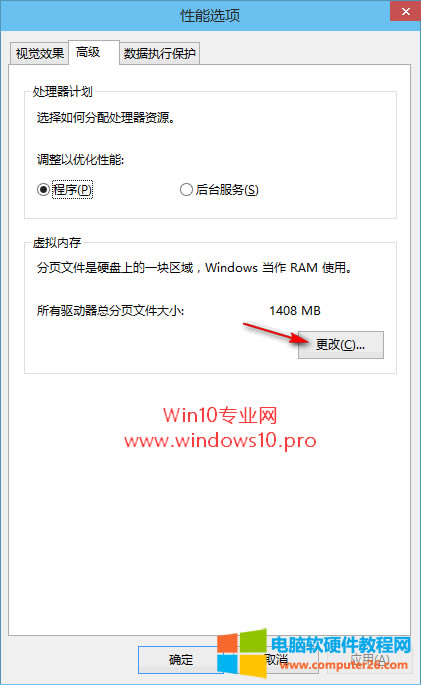Viewport: 421px width, 685px height.
Task: Click the www.windows10.pro watermark text
Action: coord(220,440)
